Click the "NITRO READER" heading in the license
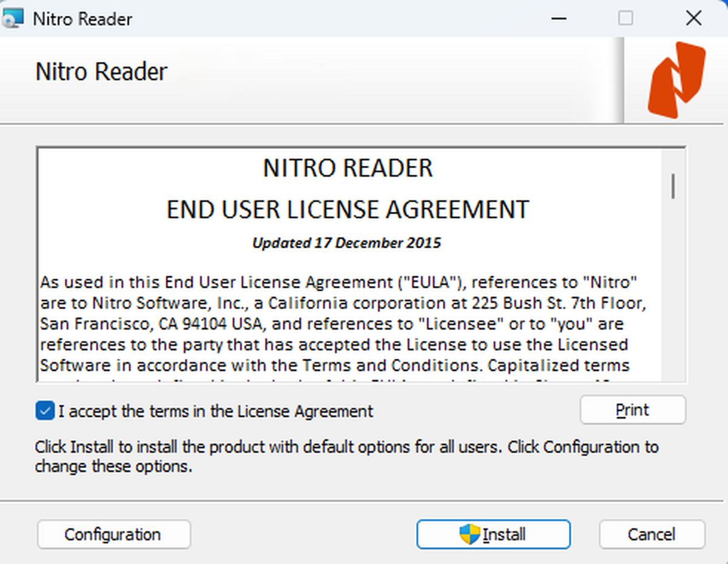Image resolution: width=728 pixels, height=564 pixels. click(347, 168)
